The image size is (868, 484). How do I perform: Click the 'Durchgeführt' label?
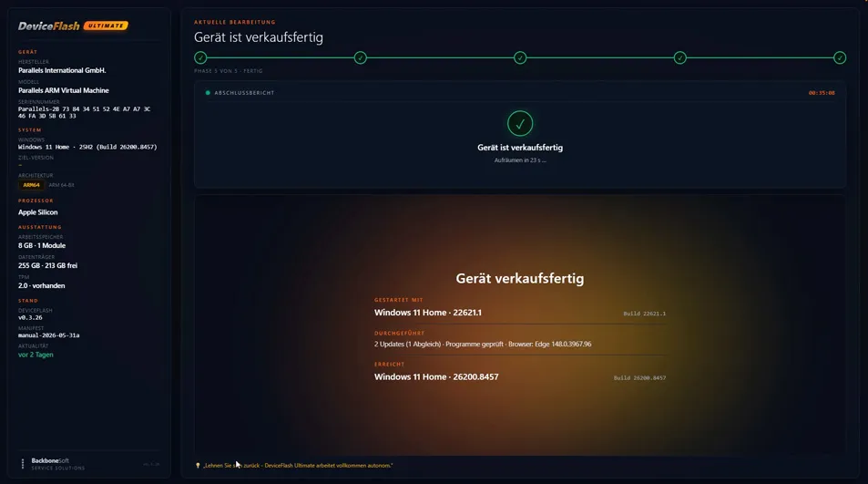pyautogui.click(x=399, y=334)
